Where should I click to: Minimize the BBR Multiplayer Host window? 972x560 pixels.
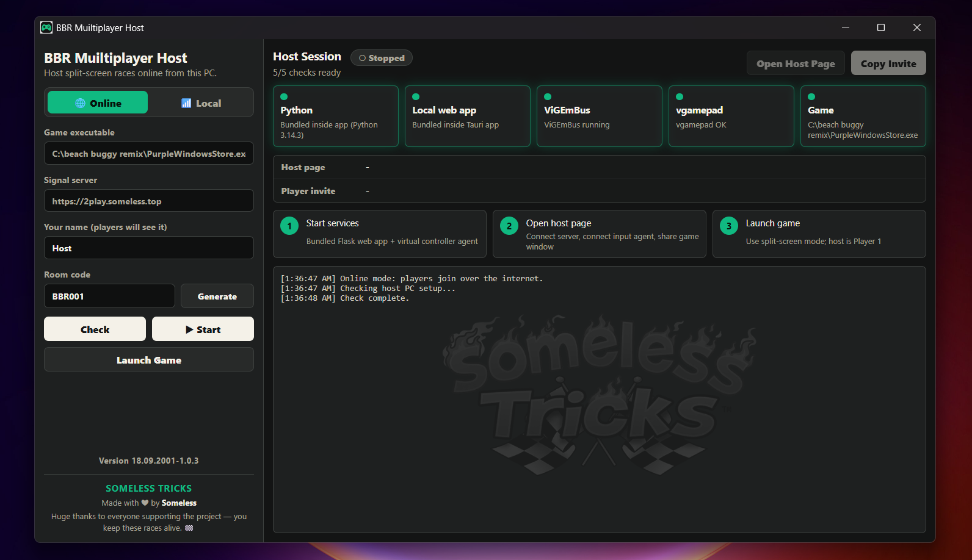click(x=846, y=27)
